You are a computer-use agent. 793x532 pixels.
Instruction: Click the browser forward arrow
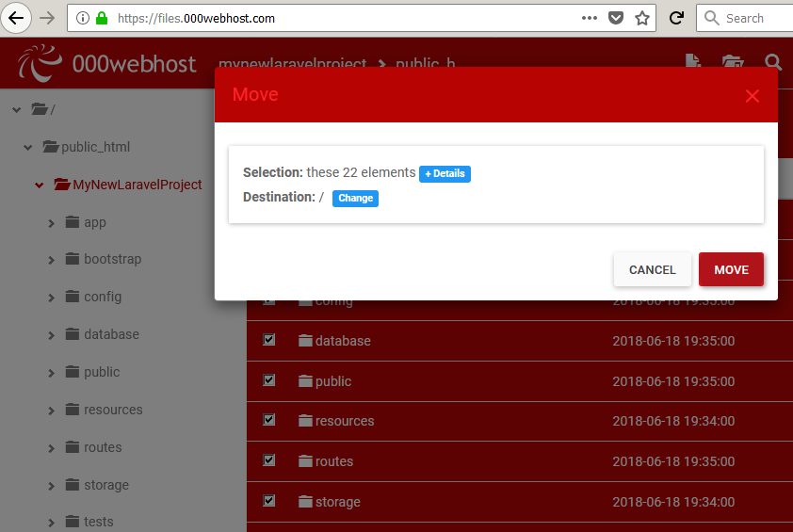pos(47,18)
